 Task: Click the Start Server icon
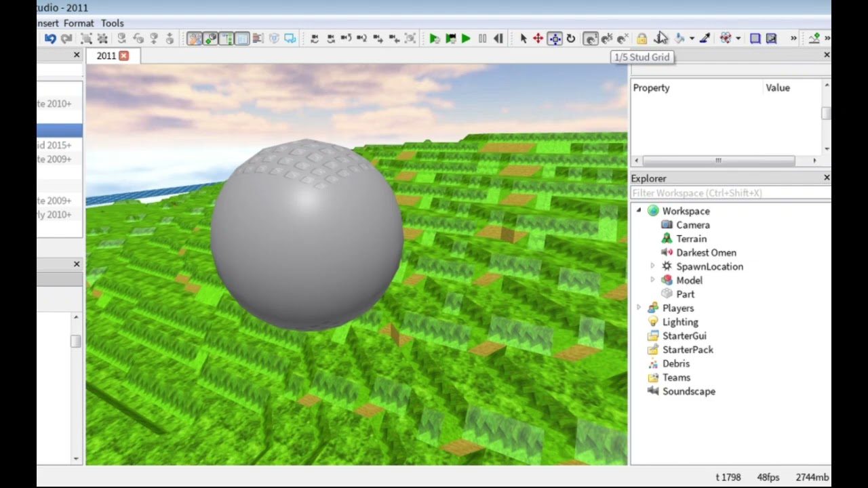(450, 39)
